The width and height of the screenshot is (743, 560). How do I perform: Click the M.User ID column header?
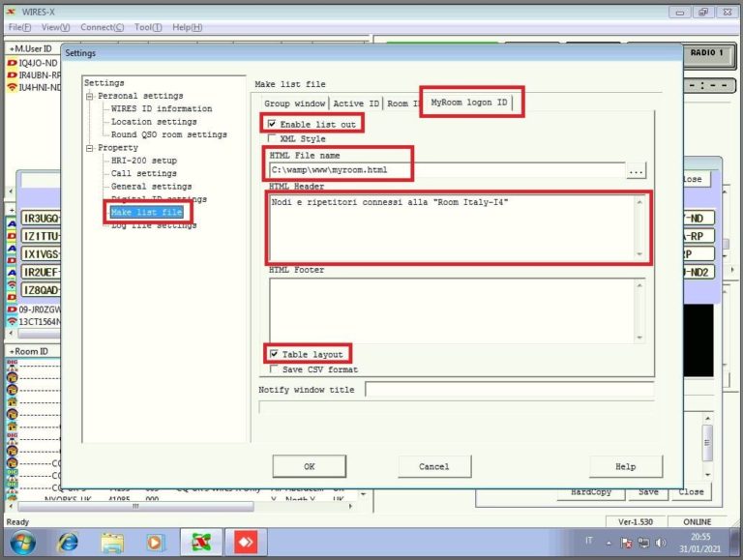click(33, 48)
